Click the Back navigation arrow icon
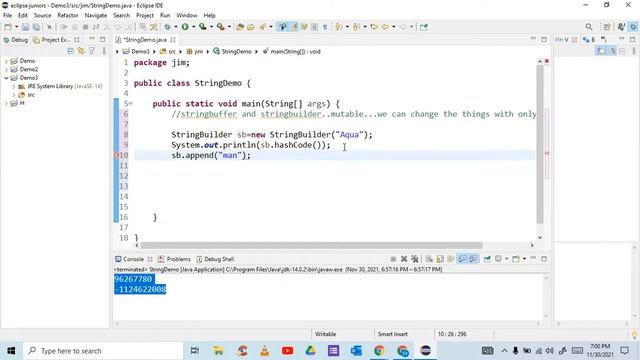This screenshot has height=360, width=640. (385, 27)
